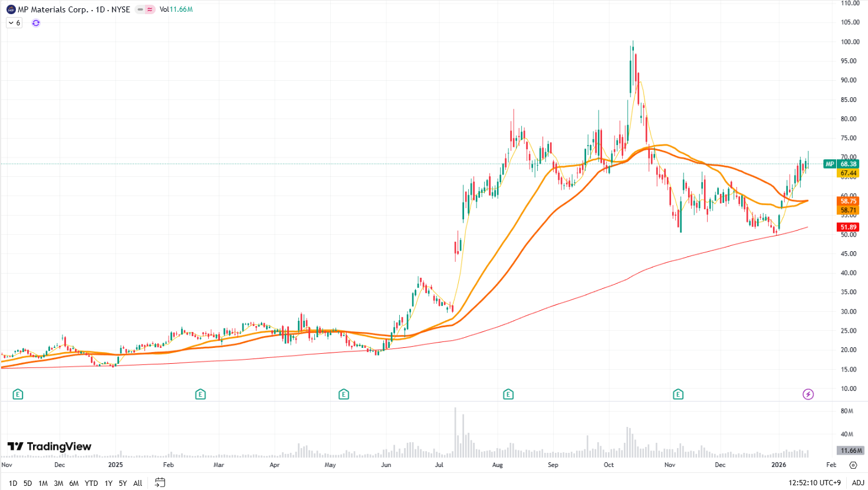Click the 110.00 price axis label
868x490 pixels.
pos(850,4)
